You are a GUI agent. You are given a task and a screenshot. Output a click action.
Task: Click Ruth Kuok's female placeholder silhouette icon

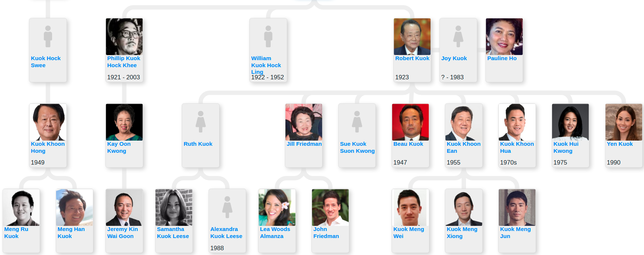[x=201, y=121]
